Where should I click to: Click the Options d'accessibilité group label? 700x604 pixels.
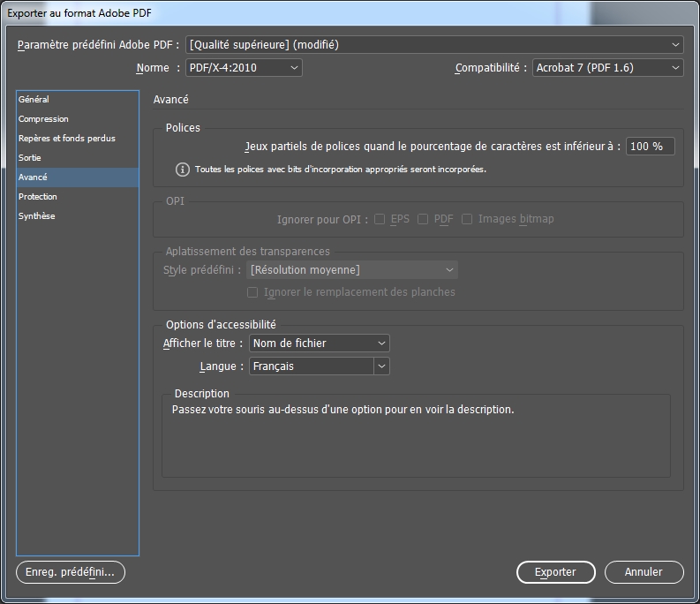(x=221, y=325)
